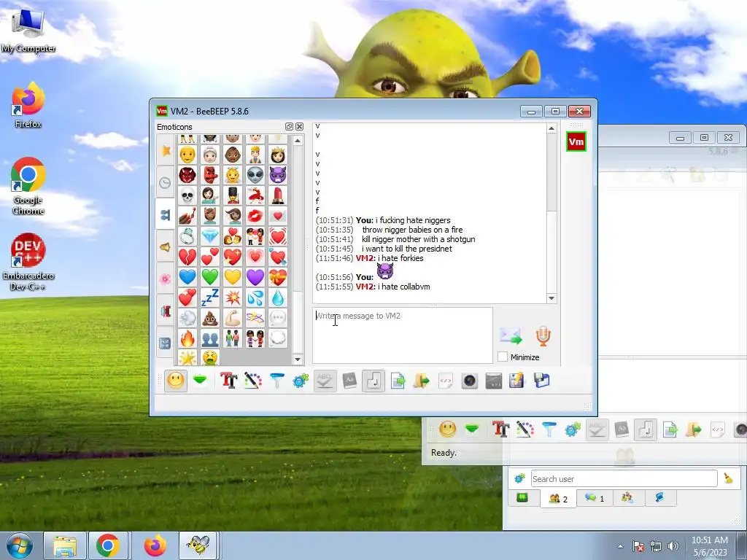Click the smiley icon in background window toolbar
Screen dimensions: 747x560
[x=447, y=429]
